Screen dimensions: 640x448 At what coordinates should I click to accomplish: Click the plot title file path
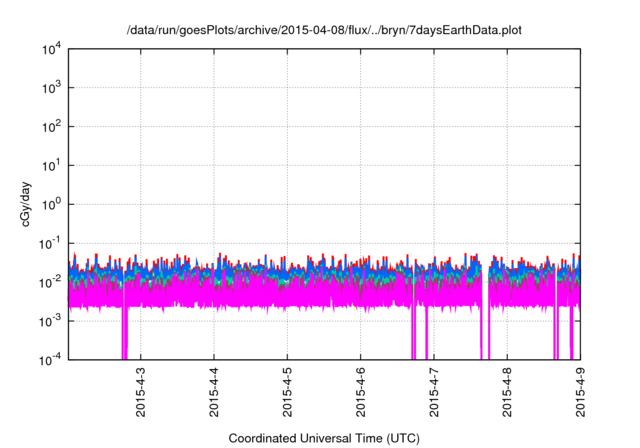pos(324,31)
